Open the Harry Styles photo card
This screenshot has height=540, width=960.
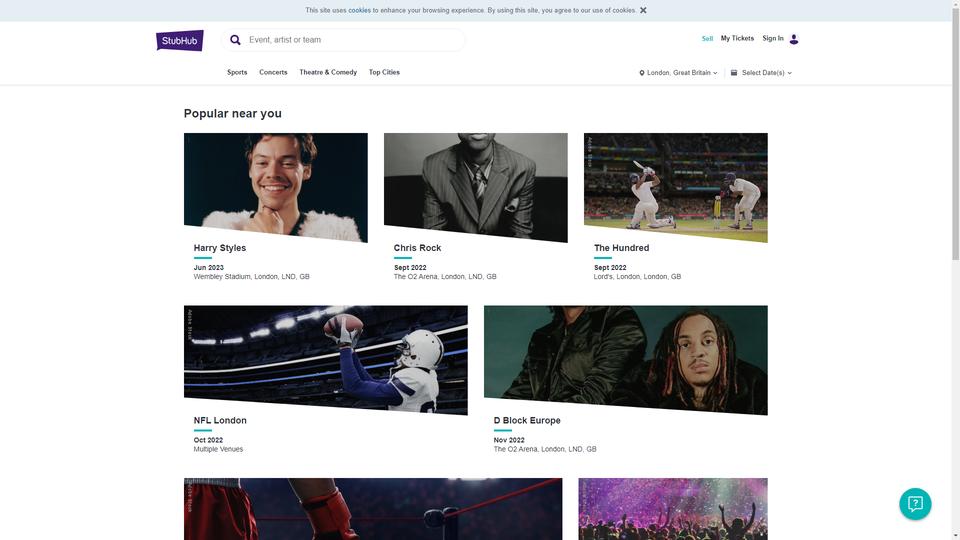pyautogui.click(x=276, y=187)
